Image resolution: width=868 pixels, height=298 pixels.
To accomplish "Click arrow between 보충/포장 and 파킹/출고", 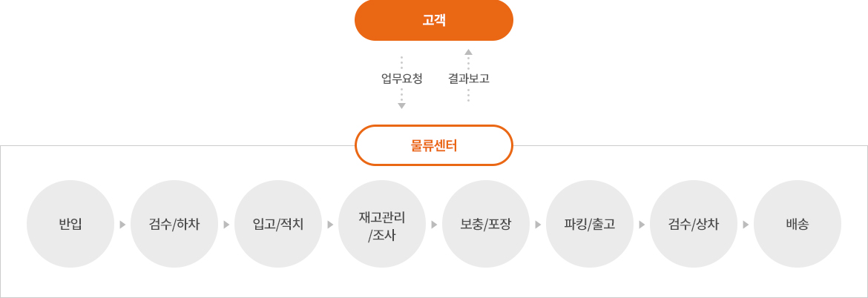I will [x=538, y=225].
